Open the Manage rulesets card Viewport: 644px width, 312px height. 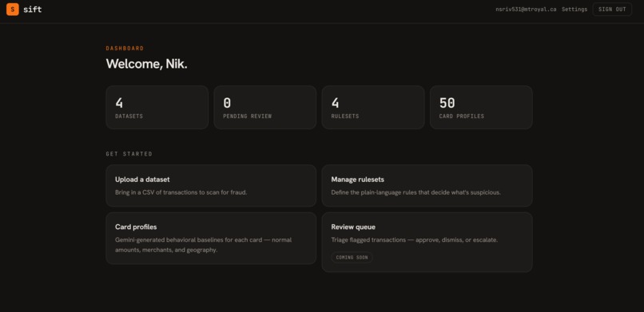(427, 186)
